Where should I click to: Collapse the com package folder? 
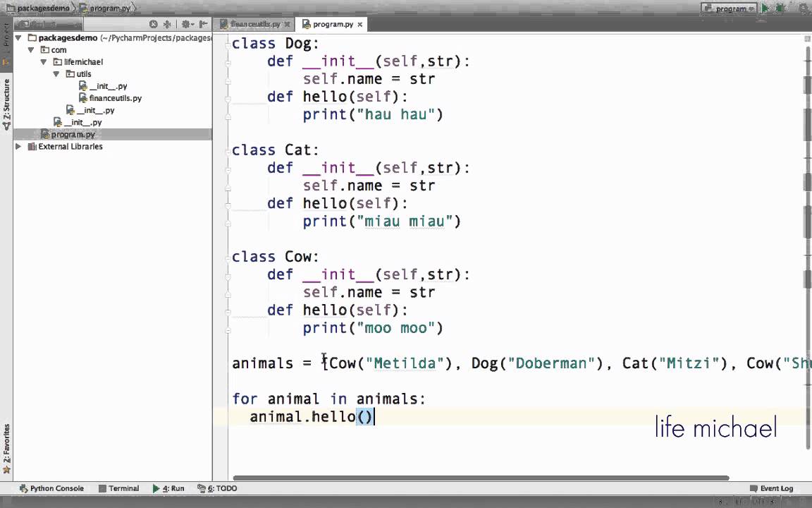pyautogui.click(x=31, y=50)
